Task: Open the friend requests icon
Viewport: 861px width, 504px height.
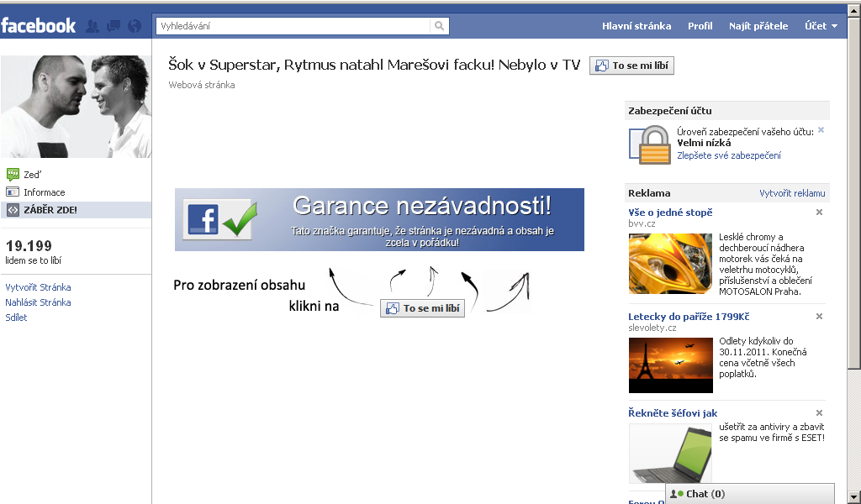Action: point(92,26)
